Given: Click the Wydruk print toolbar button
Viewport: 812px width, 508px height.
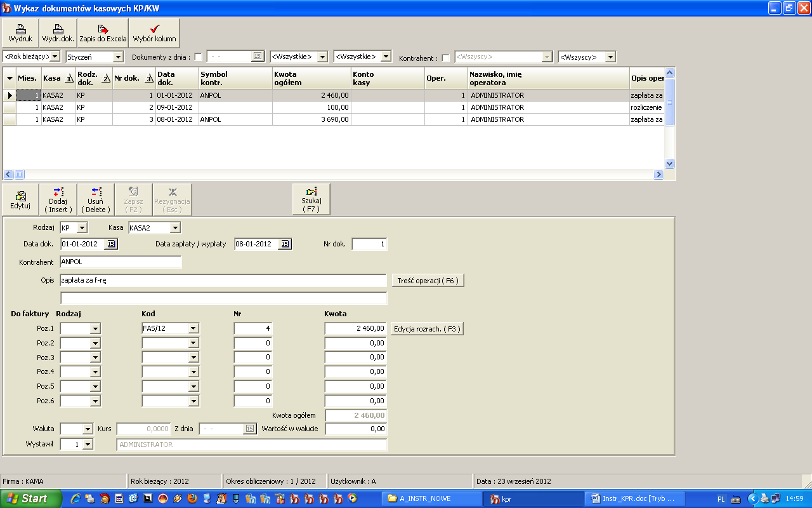Looking at the screenshot, I should point(20,33).
